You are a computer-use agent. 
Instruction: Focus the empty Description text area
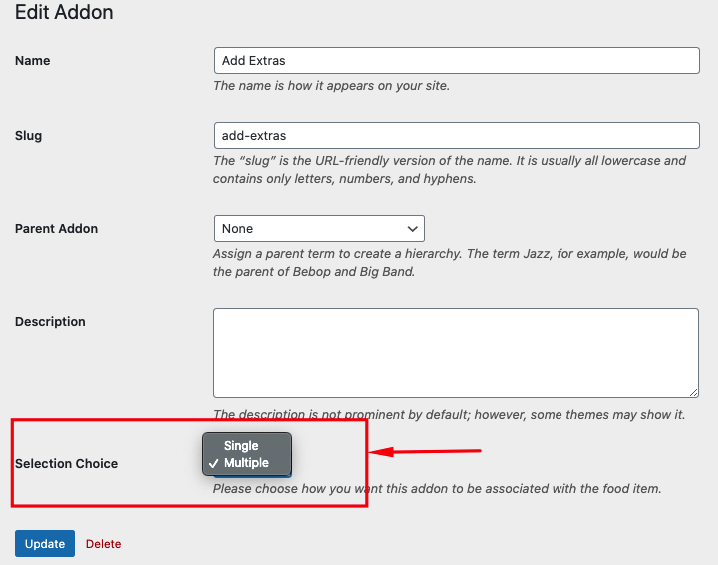click(x=456, y=353)
